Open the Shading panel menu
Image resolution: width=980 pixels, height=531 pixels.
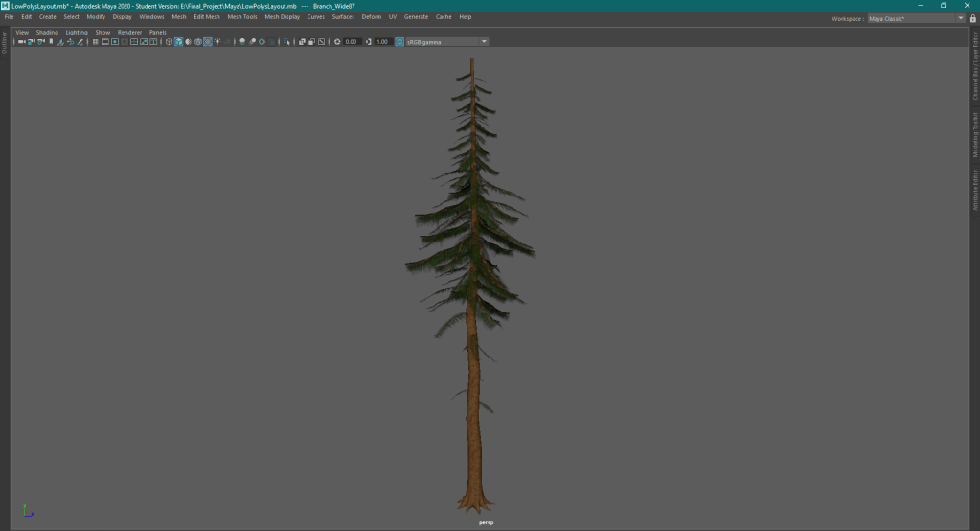(47, 32)
